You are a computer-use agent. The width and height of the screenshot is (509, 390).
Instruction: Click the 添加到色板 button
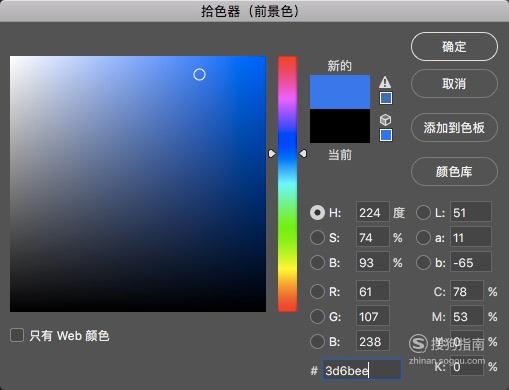pos(454,128)
